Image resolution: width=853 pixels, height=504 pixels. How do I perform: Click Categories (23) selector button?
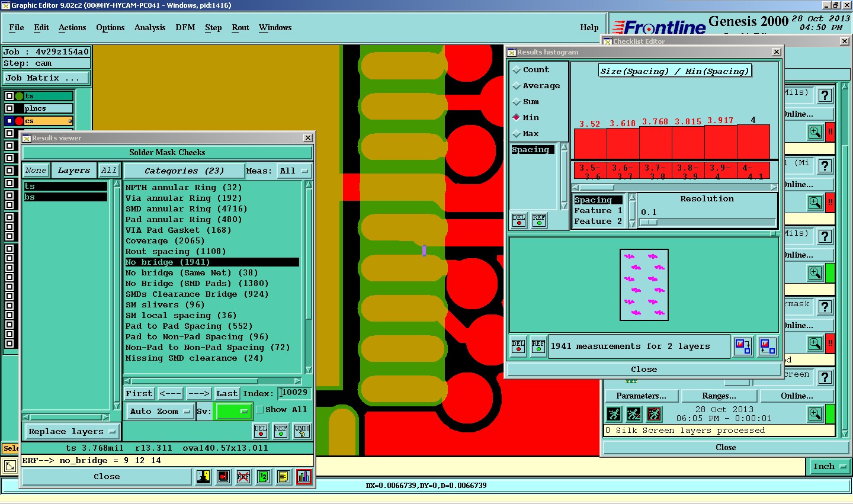(184, 171)
